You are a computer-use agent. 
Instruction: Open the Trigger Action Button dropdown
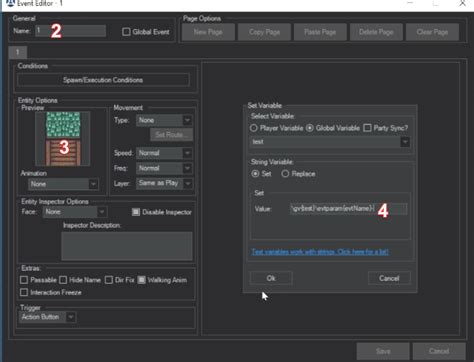(x=47, y=317)
